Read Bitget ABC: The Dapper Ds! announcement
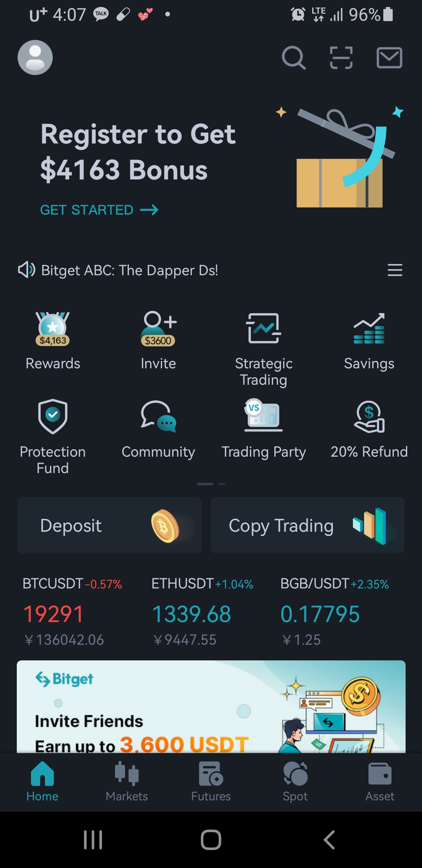Image resolution: width=422 pixels, height=868 pixels. 130,270
